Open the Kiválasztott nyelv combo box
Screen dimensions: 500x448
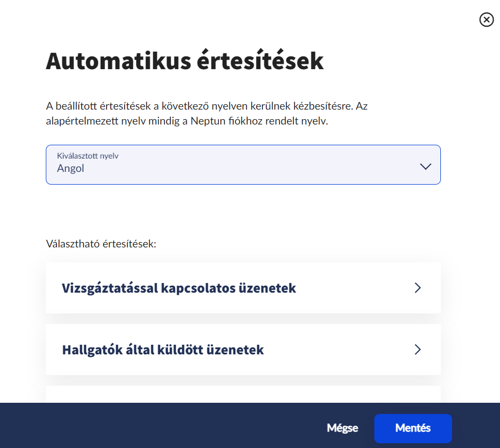click(x=243, y=165)
